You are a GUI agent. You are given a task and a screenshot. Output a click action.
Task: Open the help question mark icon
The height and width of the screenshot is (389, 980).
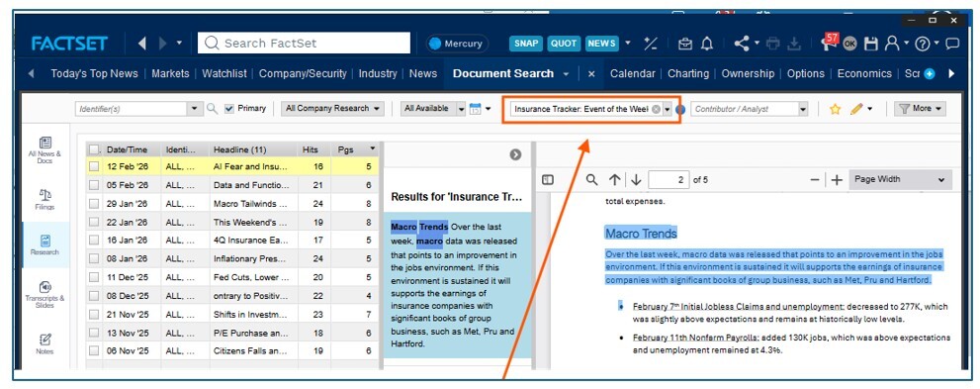click(923, 44)
